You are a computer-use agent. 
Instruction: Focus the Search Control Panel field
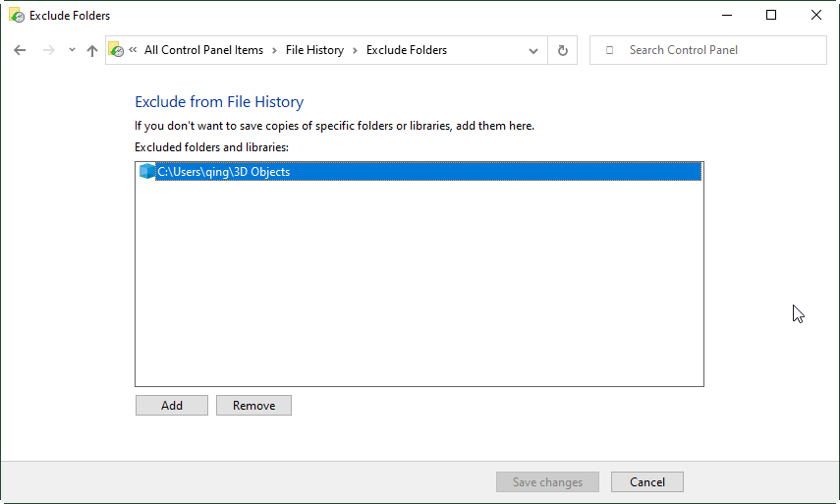717,50
